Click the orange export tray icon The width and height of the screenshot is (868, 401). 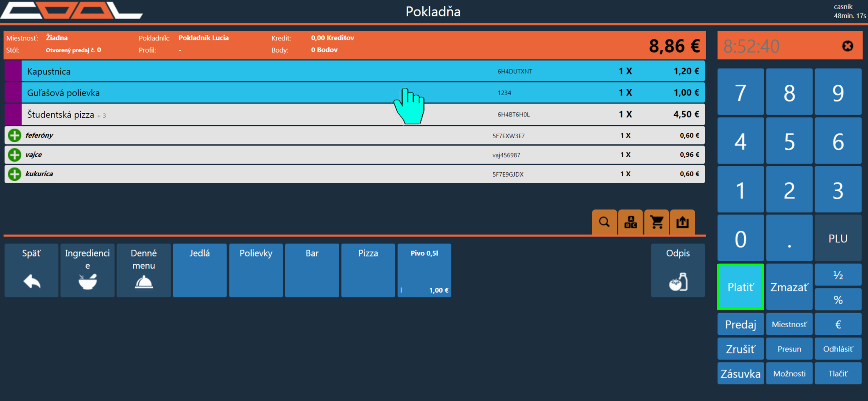click(683, 222)
